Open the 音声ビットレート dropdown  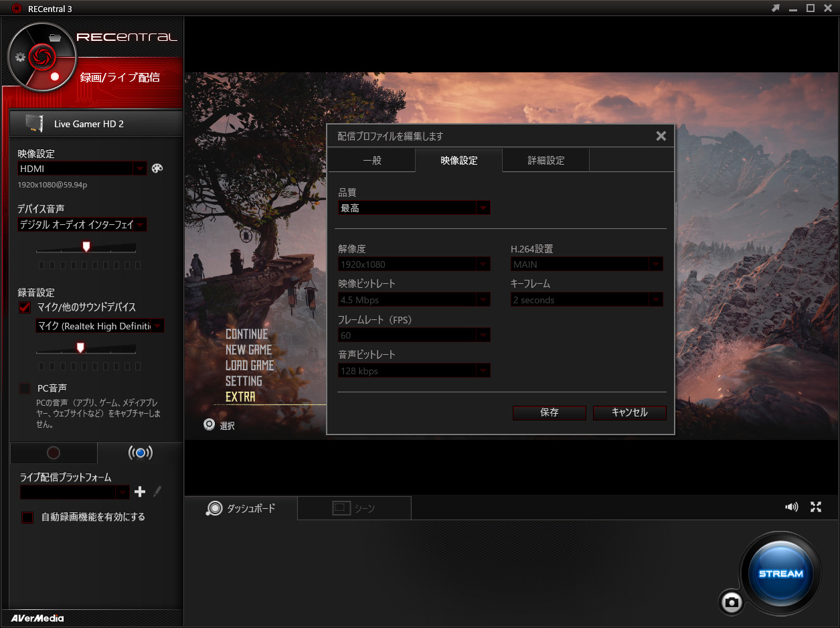pyautogui.click(x=414, y=371)
